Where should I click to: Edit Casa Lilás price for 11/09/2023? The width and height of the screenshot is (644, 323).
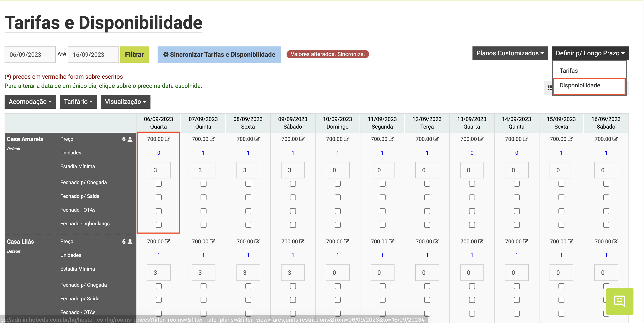point(391,241)
